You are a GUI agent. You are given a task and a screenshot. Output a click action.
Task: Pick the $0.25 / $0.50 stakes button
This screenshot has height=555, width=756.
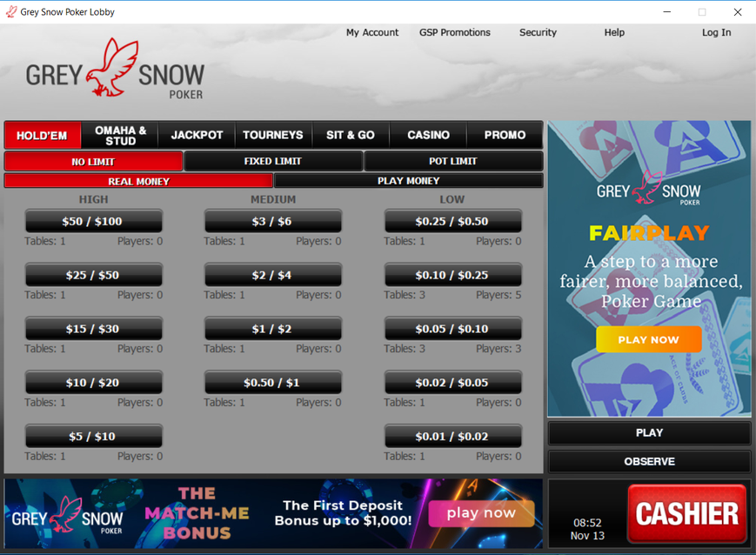452,221
